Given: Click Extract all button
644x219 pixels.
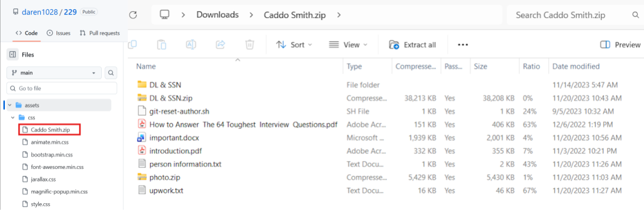Looking at the screenshot, I should click(412, 45).
